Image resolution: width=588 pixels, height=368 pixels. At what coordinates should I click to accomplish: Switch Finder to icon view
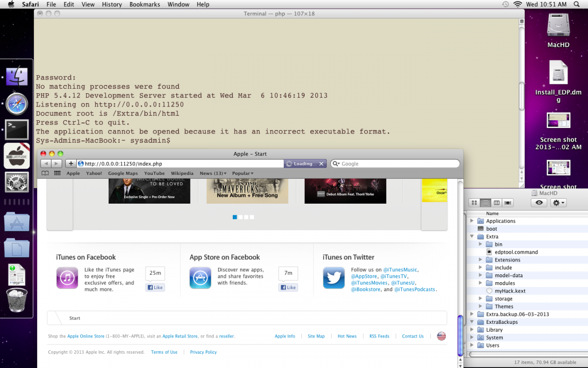pyautogui.click(x=474, y=203)
